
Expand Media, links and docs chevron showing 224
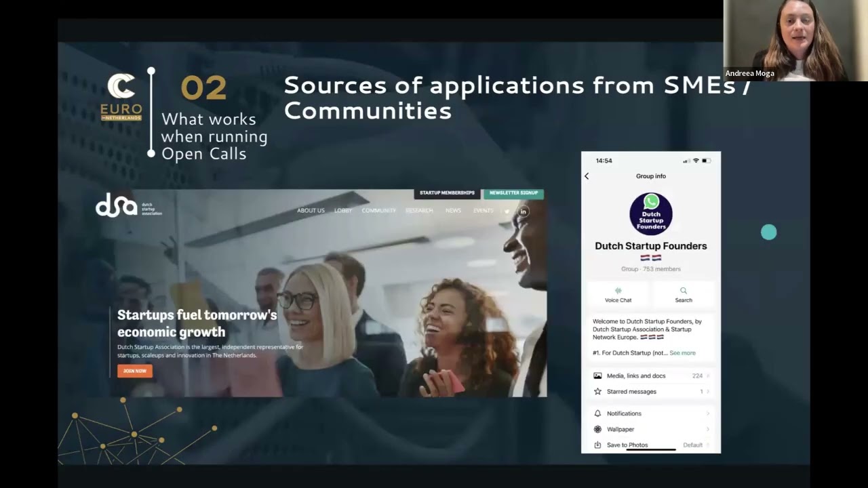click(x=708, y=375)
